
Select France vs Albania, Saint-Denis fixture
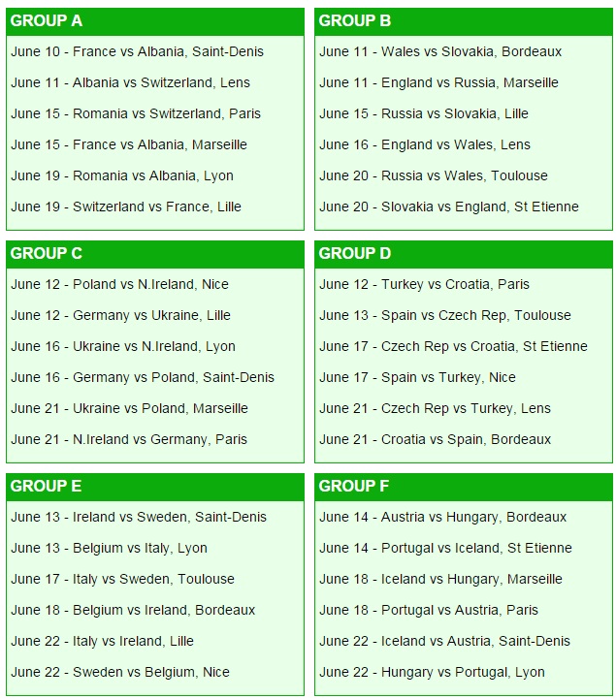click(138, 51)
